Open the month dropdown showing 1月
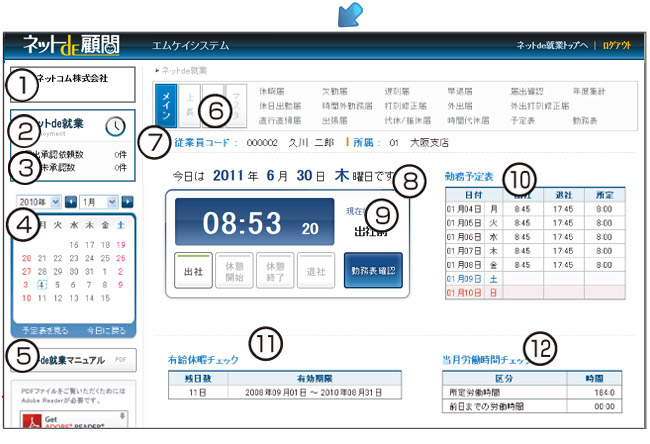Image resolution: width=650 pixels, height=444 pixels. 99,202
